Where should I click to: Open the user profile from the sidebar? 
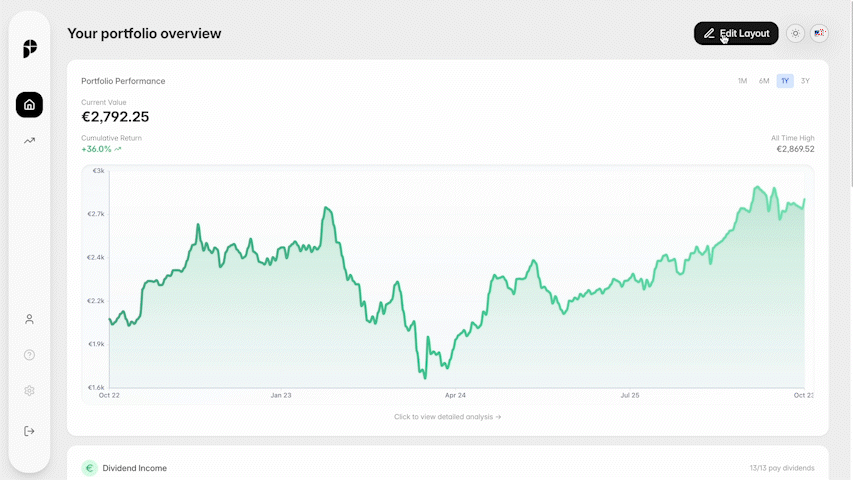pos(29,319)
